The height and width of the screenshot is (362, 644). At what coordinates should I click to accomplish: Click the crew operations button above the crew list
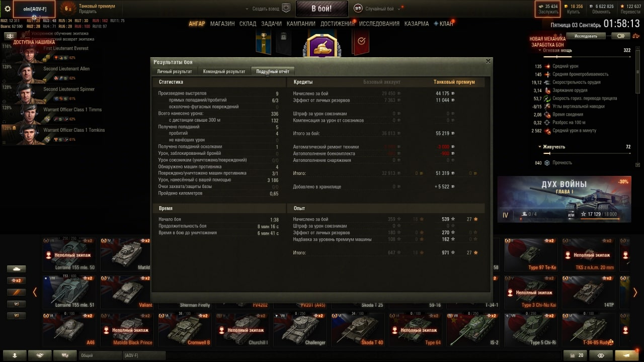[11, 36]
